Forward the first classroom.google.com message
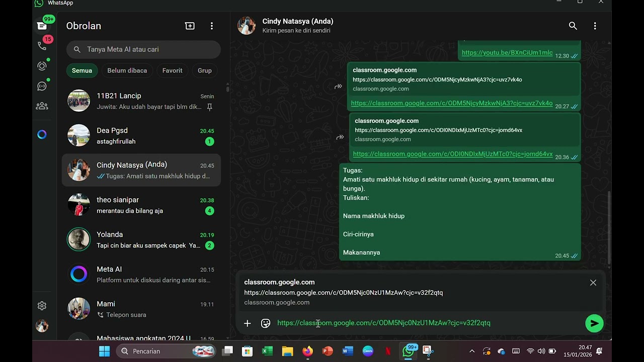Viewport: 644px width, 362px height. [338, 86]
